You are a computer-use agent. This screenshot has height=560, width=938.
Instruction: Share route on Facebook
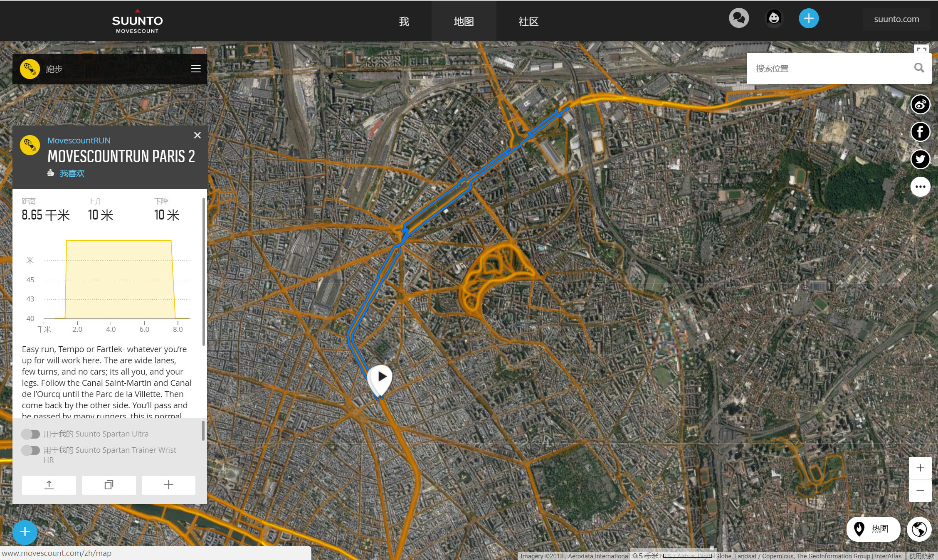click(x=920, y=132)
